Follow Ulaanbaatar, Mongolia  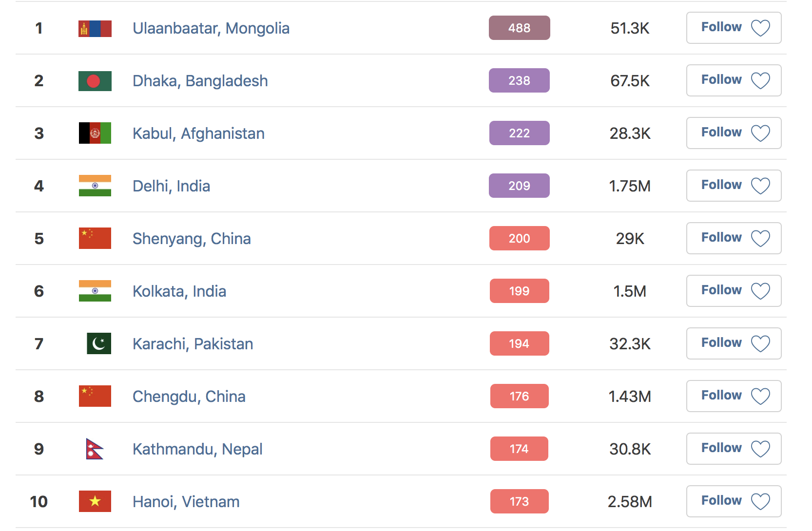tap(734, 28)
